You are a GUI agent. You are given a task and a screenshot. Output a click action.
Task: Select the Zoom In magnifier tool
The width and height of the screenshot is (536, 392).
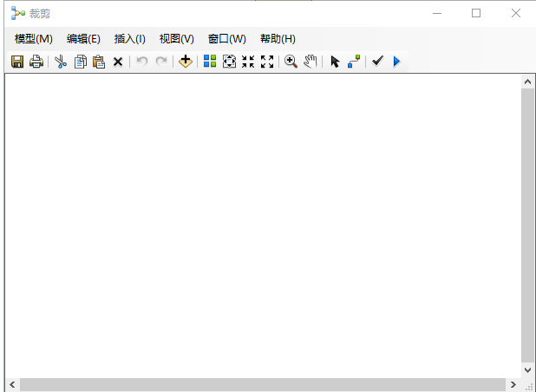(x=291, y=62)
